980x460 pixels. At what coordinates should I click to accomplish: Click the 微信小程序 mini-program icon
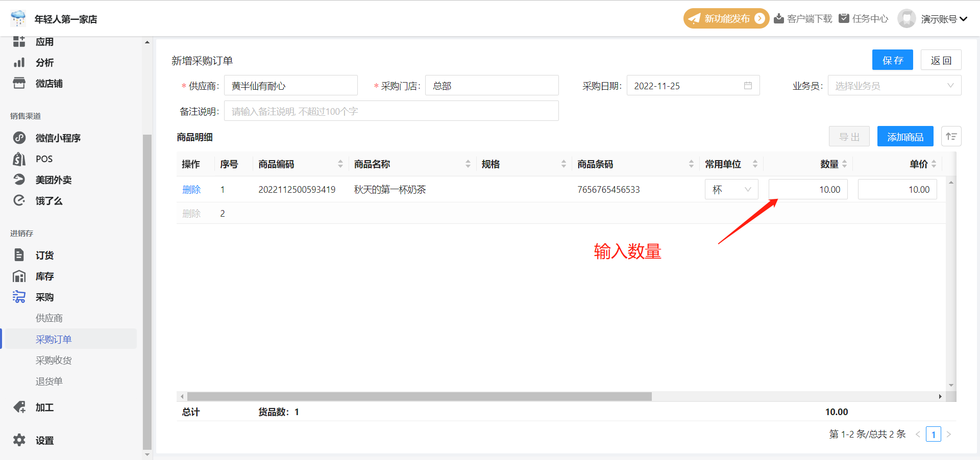(x=19, y=138)
